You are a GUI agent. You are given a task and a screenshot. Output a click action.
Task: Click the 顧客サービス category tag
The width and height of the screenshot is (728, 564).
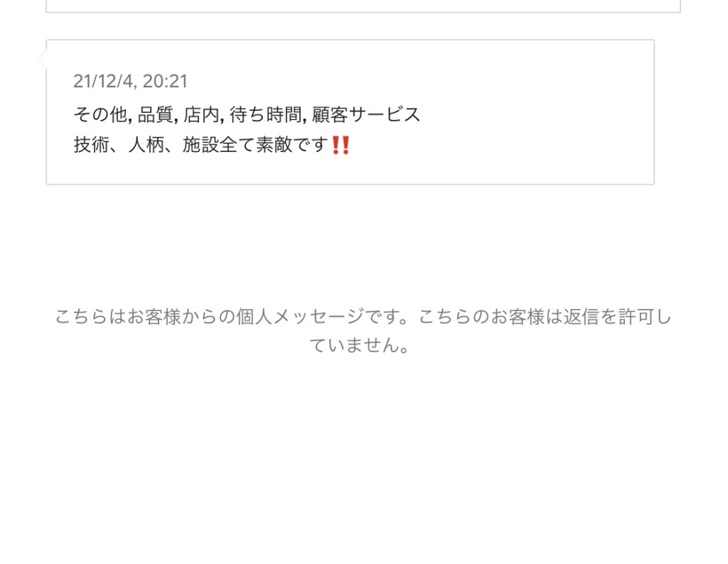(366, 114)
